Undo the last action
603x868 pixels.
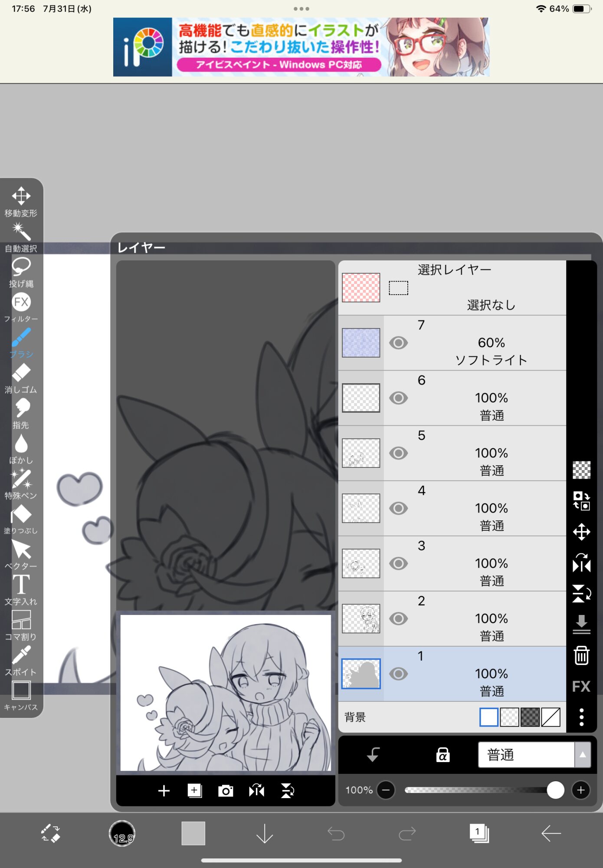pos(336,833)
